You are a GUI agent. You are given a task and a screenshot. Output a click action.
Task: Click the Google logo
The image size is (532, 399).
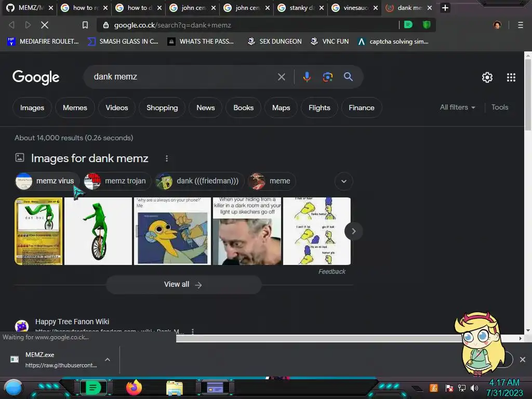36,77
